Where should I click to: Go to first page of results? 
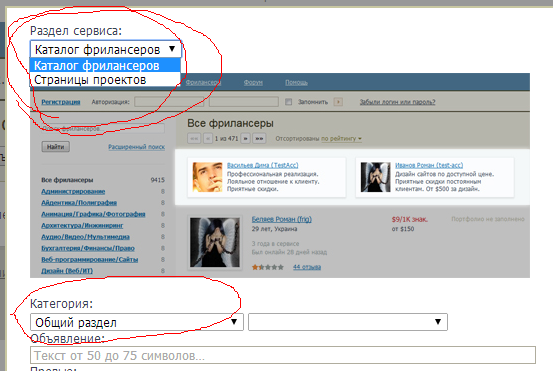[x=194, y=139]
